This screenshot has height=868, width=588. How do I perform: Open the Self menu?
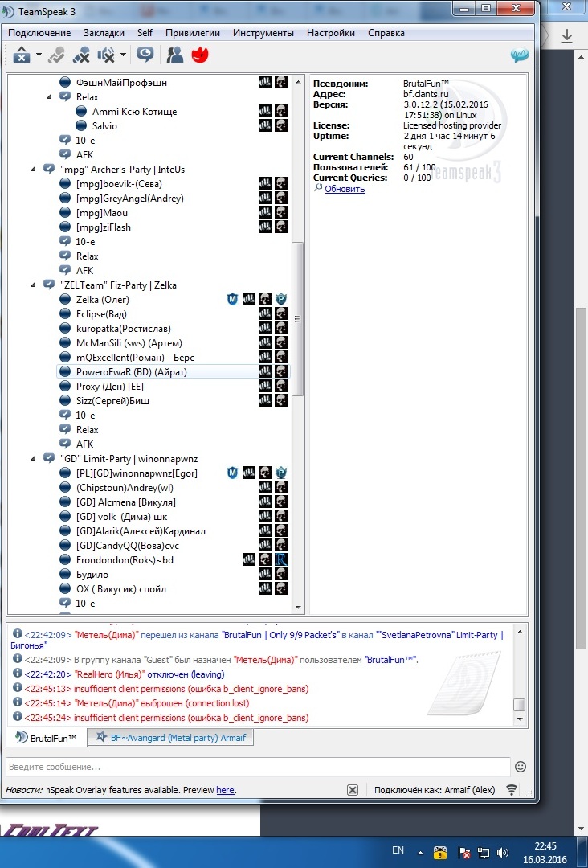click(145, 33)
